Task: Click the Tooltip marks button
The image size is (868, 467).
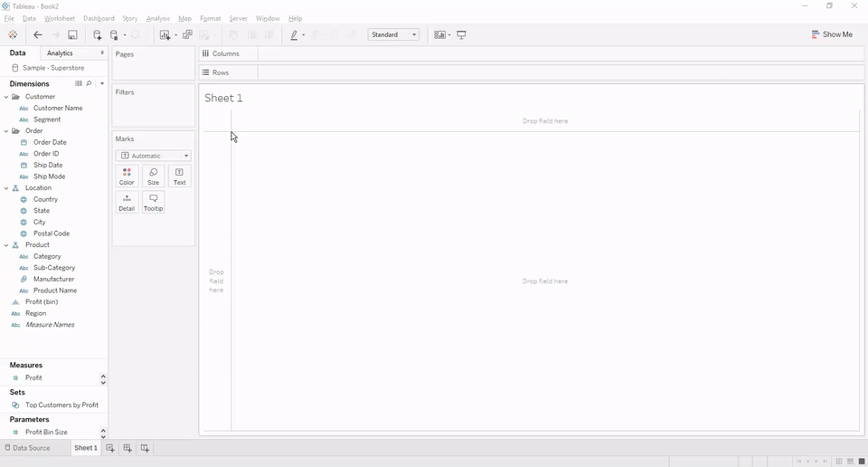Action: click(x=154, y=202)
